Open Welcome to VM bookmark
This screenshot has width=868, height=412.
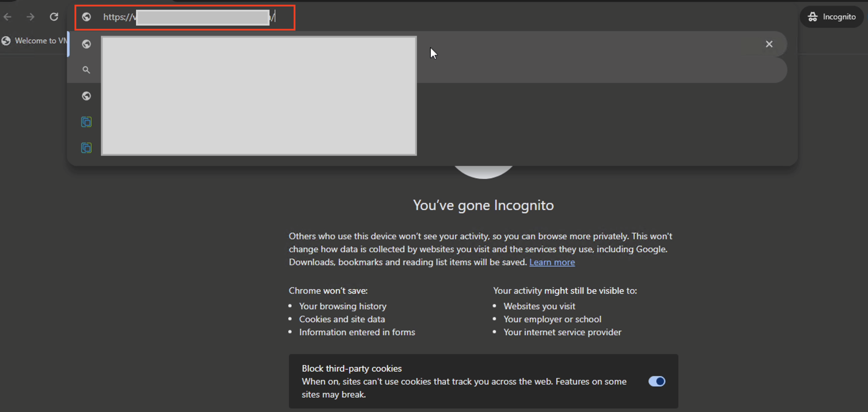(x=35, y=41)
